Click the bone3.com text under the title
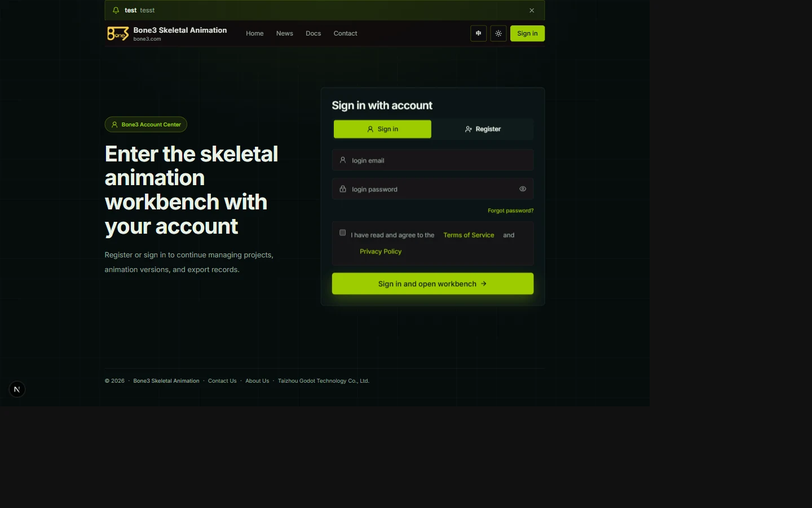Viewport: 812px width, 508px height. point(147,39)
